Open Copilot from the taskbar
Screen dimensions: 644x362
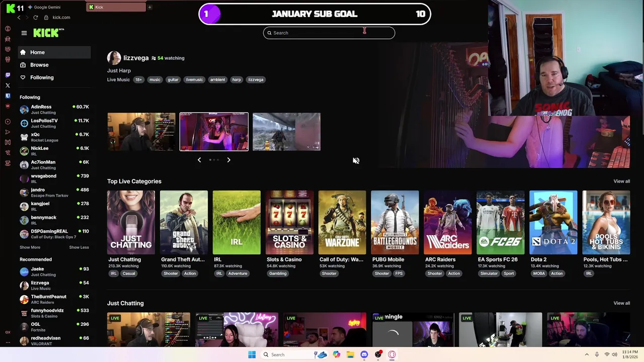tap(336, 354)
